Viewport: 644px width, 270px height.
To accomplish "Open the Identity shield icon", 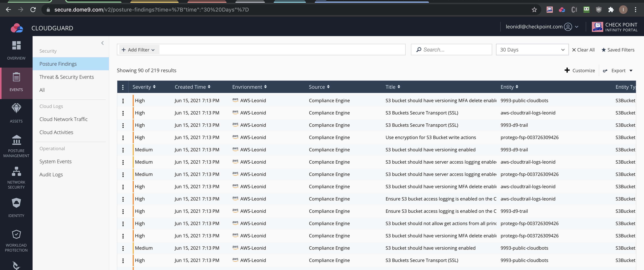I will tap(16, 203).
